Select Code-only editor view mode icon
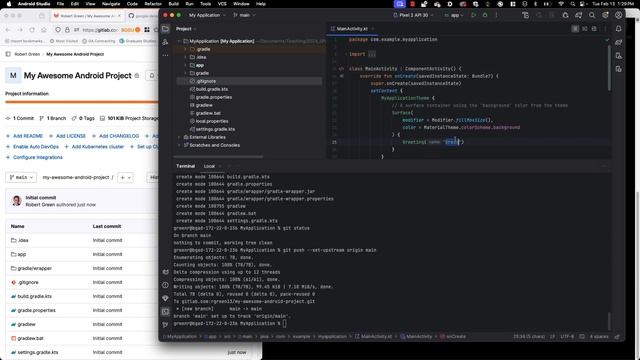This screenshot has height=360, width=640. [x=575, y=29]
